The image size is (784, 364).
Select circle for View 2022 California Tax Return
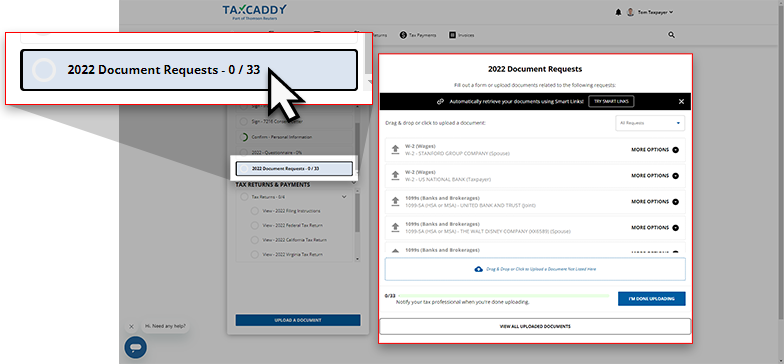254,240
